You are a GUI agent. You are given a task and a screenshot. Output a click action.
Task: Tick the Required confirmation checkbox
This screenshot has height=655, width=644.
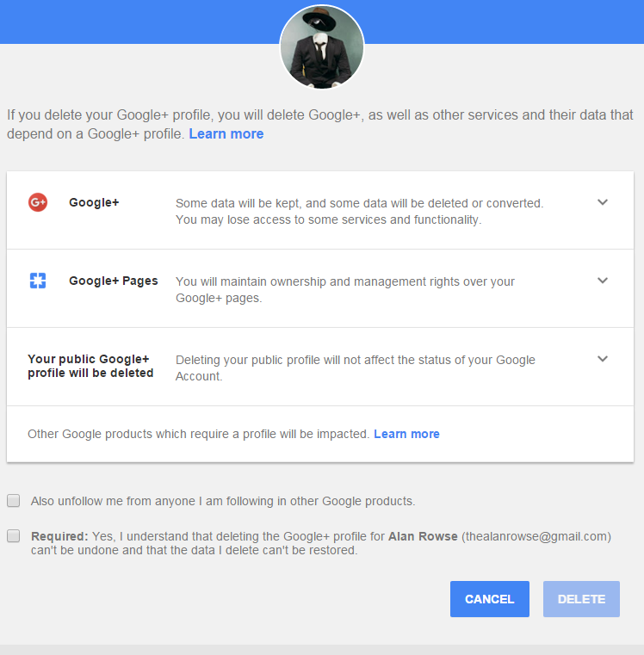coord(14,536)
